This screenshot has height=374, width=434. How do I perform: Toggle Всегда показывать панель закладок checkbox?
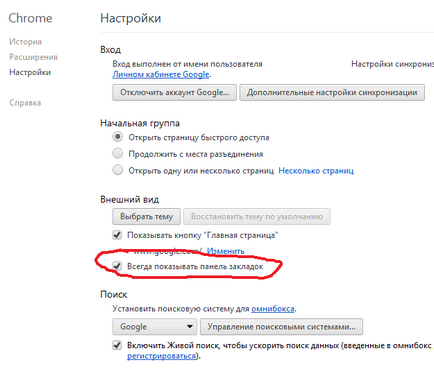click(x=117, y=266)
